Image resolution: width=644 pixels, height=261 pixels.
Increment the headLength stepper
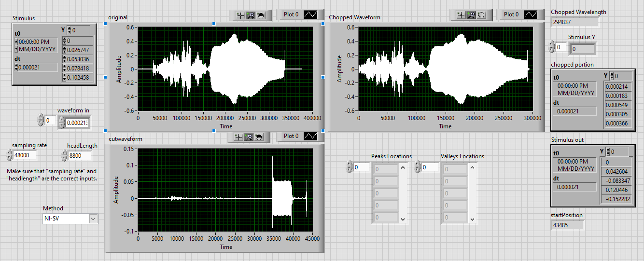coord(65,153)
